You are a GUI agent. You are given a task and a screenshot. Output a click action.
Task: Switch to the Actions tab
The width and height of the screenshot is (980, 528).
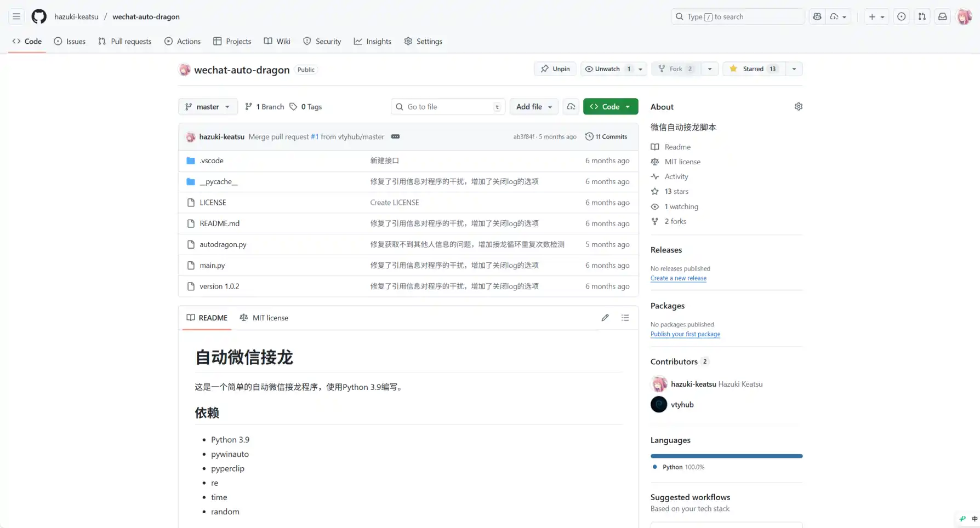click(183, 41)
